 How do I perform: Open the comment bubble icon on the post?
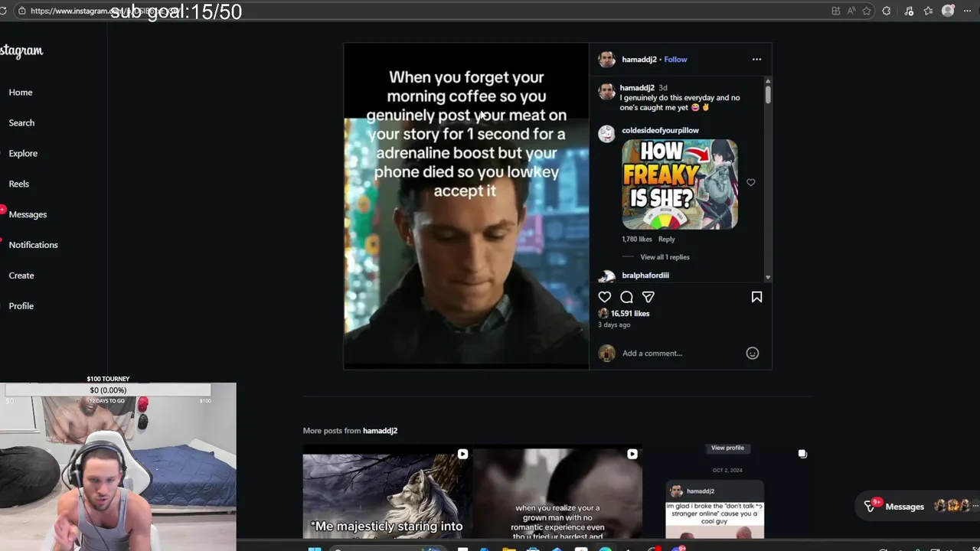626,297
